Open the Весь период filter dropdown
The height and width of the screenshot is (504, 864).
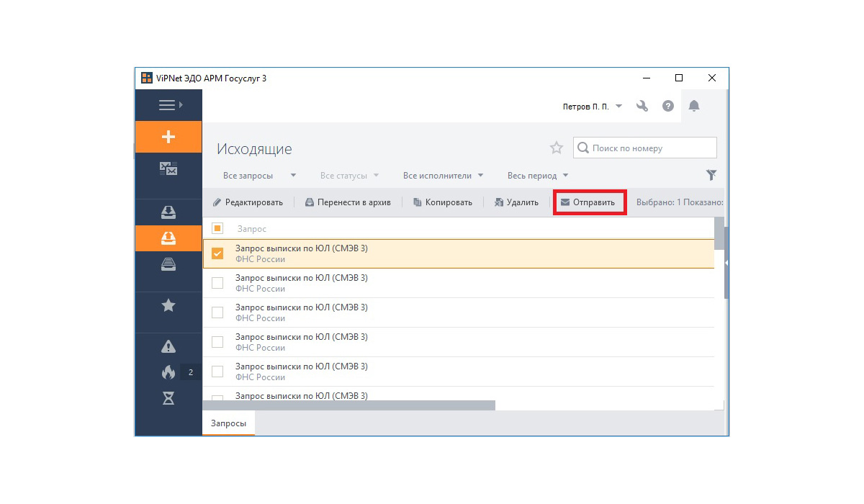click(x=538, y=175)
